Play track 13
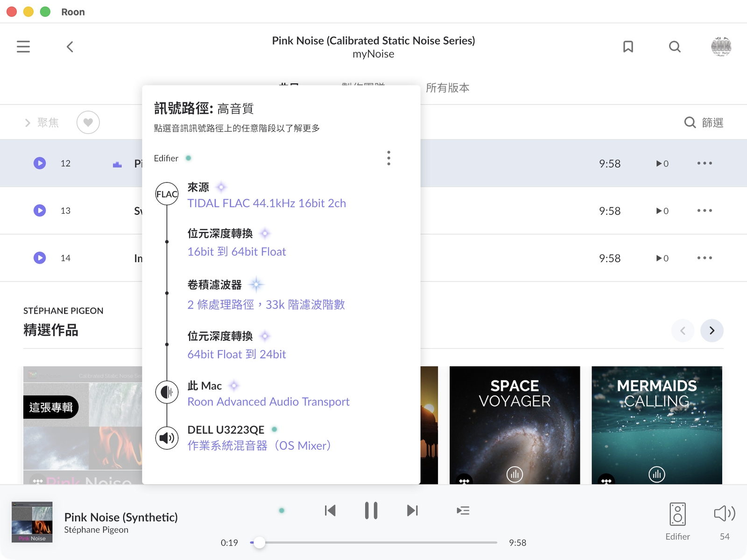Screen dimensions: 747x560 (x=40, y=210)
